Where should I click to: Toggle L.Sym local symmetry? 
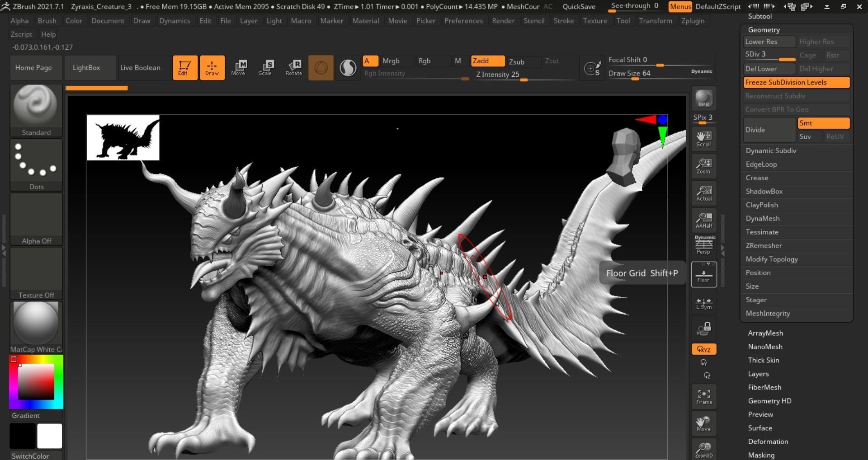point(704,302)
